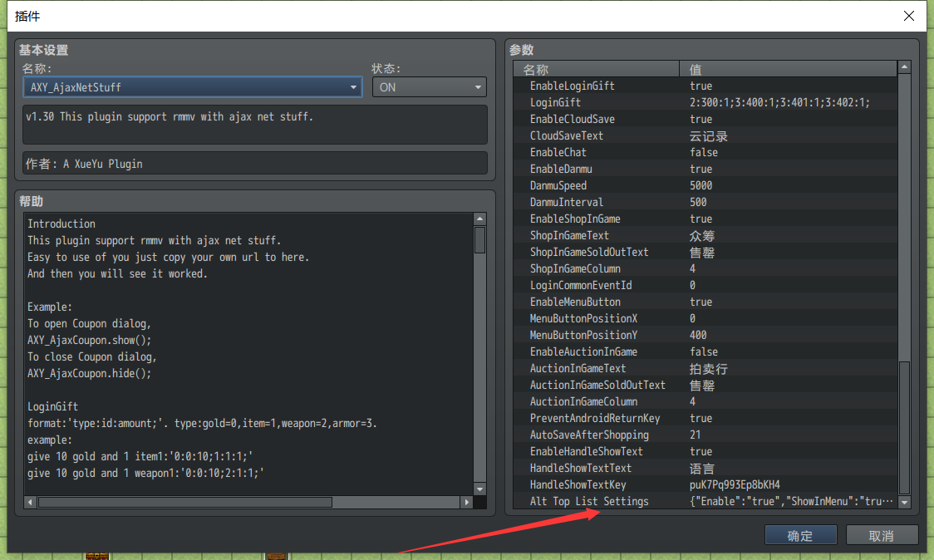Select the EnableAuctionInGame parameter
934x560 pixels.
pyautogui.click(x=705, y=352)
